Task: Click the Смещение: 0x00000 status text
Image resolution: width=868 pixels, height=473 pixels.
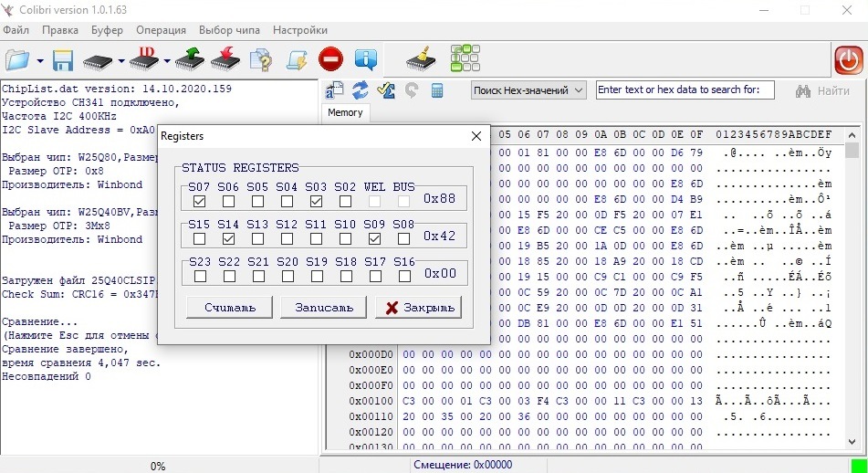Action: click(463, 465)
